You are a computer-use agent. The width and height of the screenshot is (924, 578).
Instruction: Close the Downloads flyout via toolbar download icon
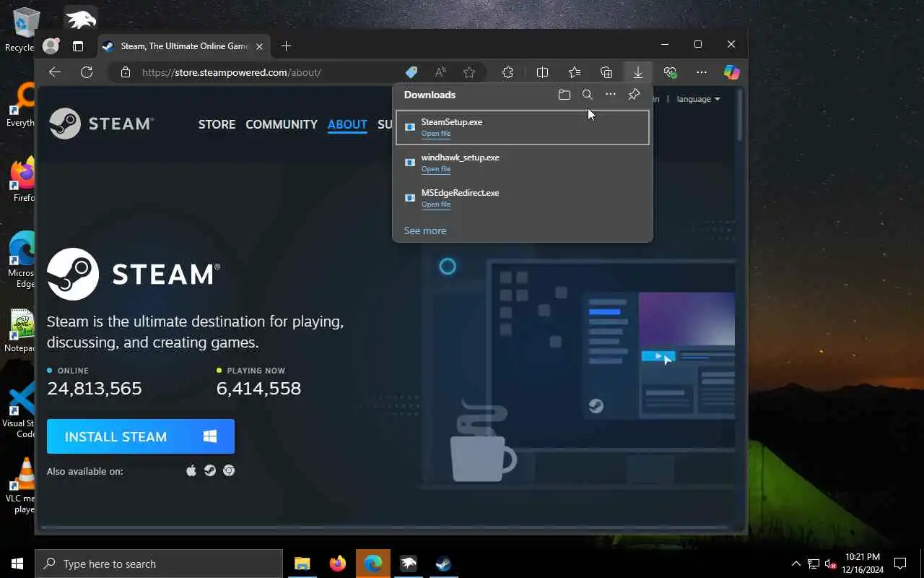tap(638, 72)
